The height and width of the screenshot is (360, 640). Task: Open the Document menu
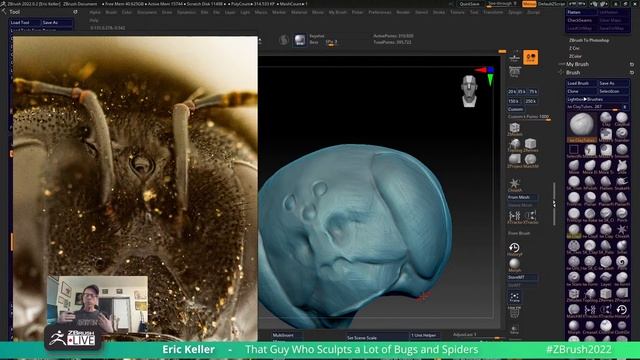click(147, 12)
